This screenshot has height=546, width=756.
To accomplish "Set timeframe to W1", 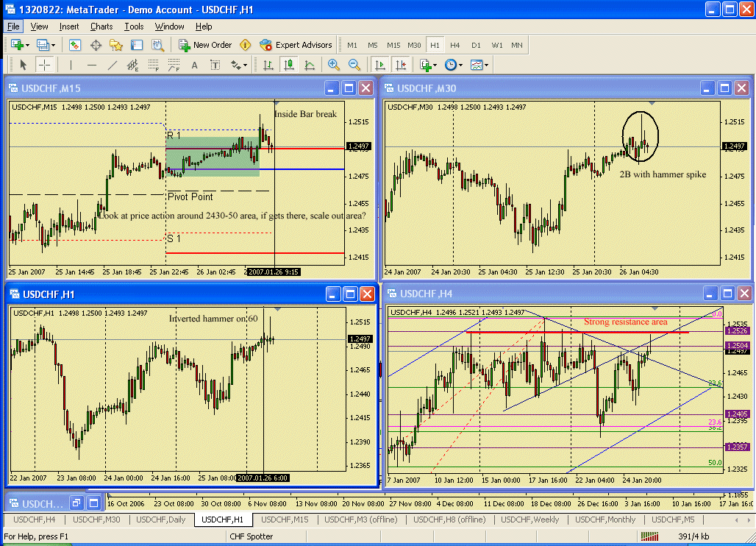I will click(x=496, y=45).
